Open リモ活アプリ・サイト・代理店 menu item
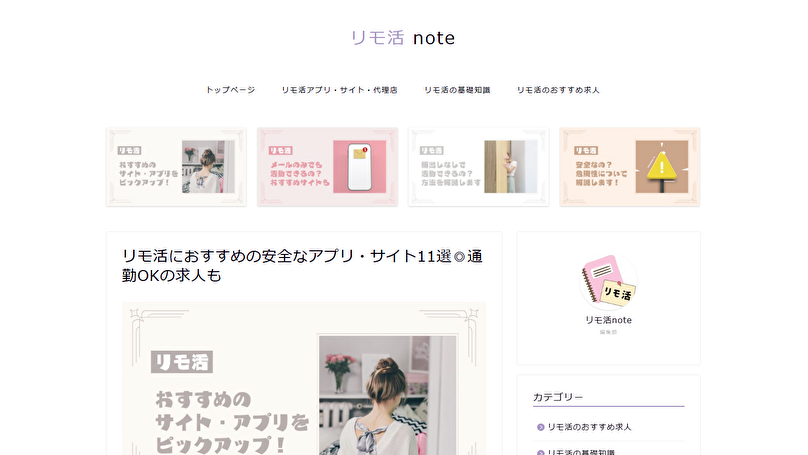The width and height of the screenshot is (808, 455). [x=339, y=90]
